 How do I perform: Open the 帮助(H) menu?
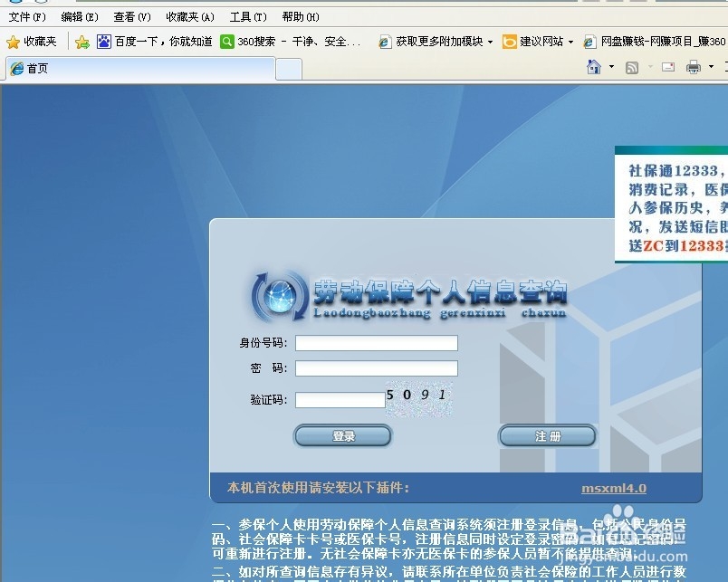tap(301, 17)
